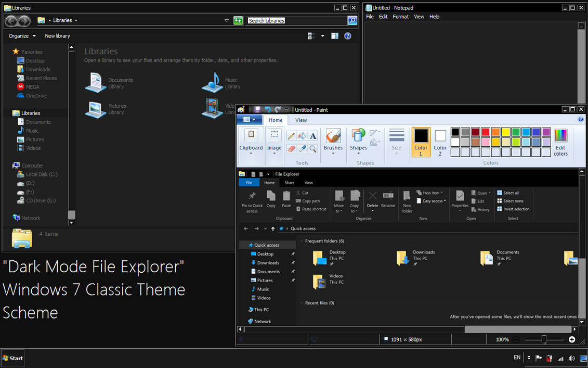This screenshot has width=588, height=368.
Task: Click the Paint horizontal scrollbar thumb
Action: [518, 329]
